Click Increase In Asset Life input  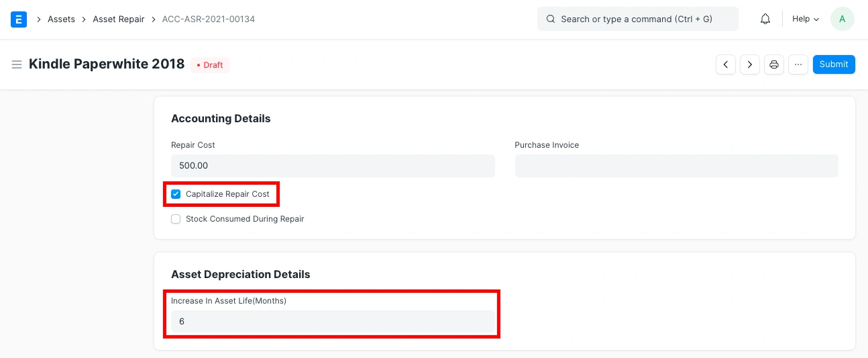click(x=333, y=322)
